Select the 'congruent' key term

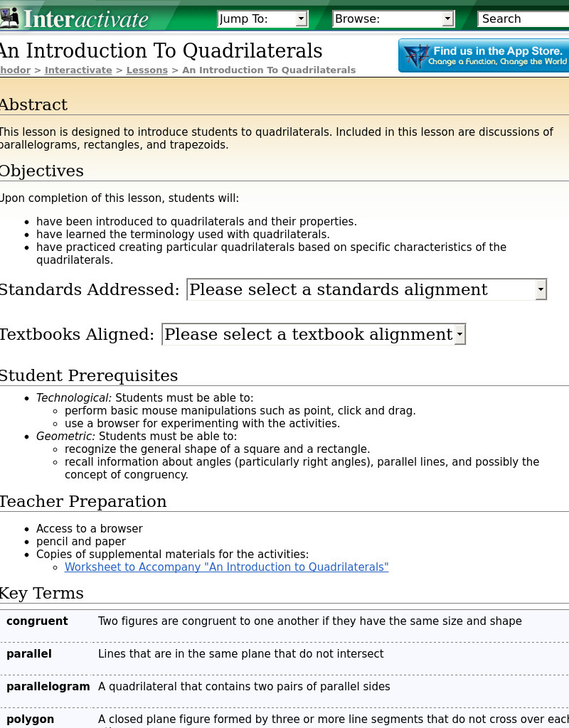[x=37, y=621]
